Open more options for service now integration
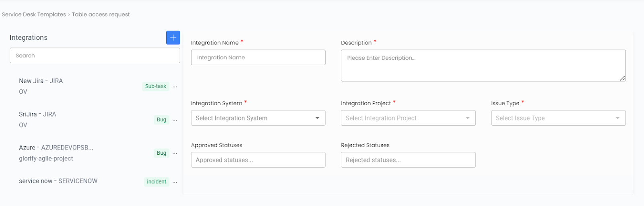The image size is (644, 206). [175, 182]
